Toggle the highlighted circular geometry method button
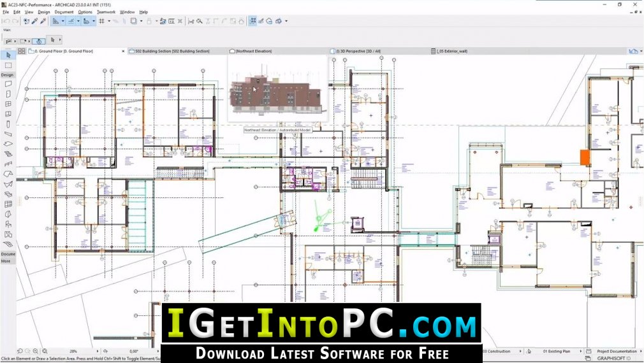 pos(39,41)
